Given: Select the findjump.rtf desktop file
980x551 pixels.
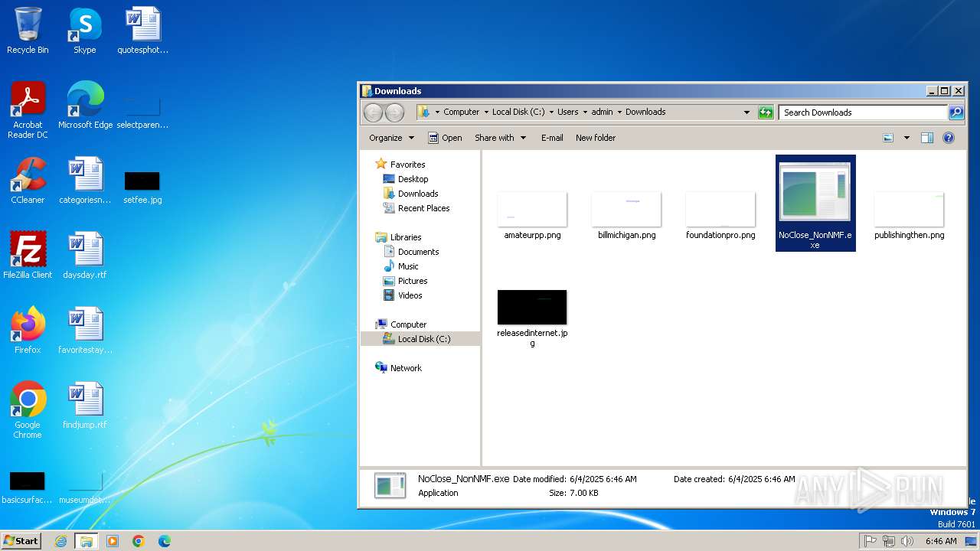Looking at the screenshot, I should tap(85, 405).
